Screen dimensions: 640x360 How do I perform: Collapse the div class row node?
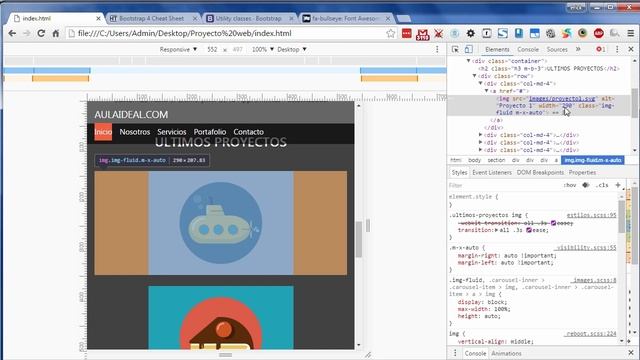point(474,76)
